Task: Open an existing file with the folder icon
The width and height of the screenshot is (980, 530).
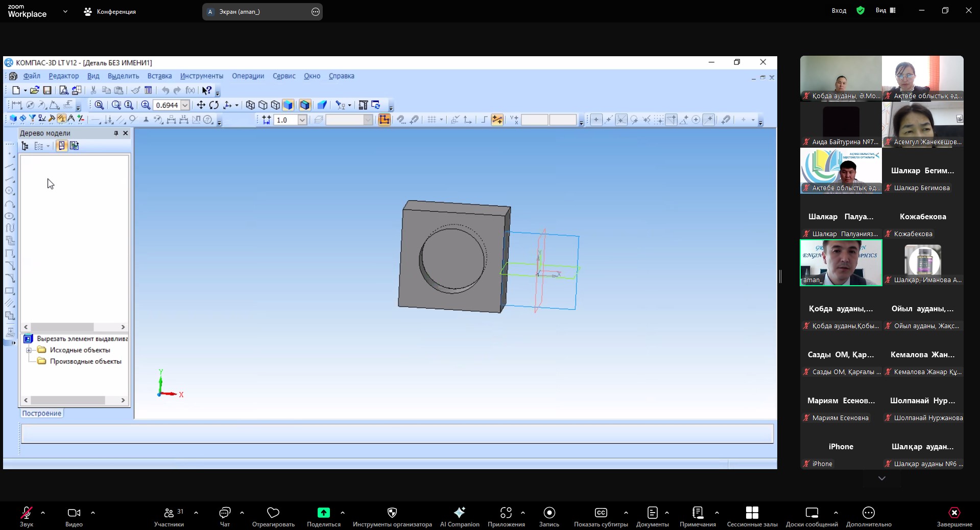Action: point(34,90)
